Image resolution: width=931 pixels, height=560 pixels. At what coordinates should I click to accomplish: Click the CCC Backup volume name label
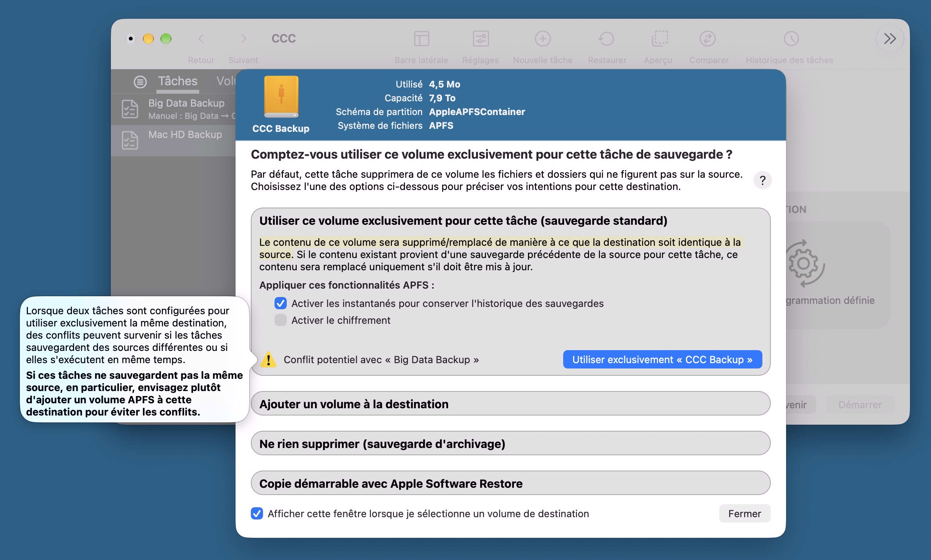(281, 128)
